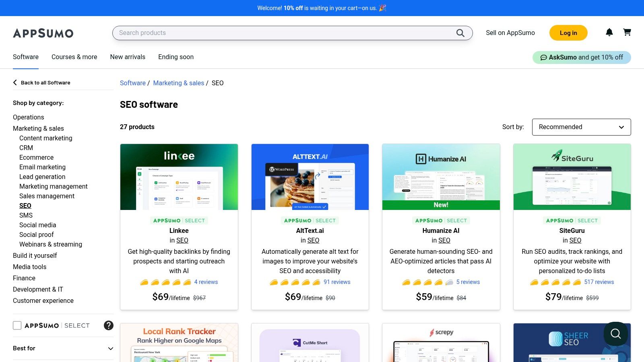Click Humanize AI's taco star rating
Image resolution: width=644 pixels, height=362 pixels.
[428, 282]
